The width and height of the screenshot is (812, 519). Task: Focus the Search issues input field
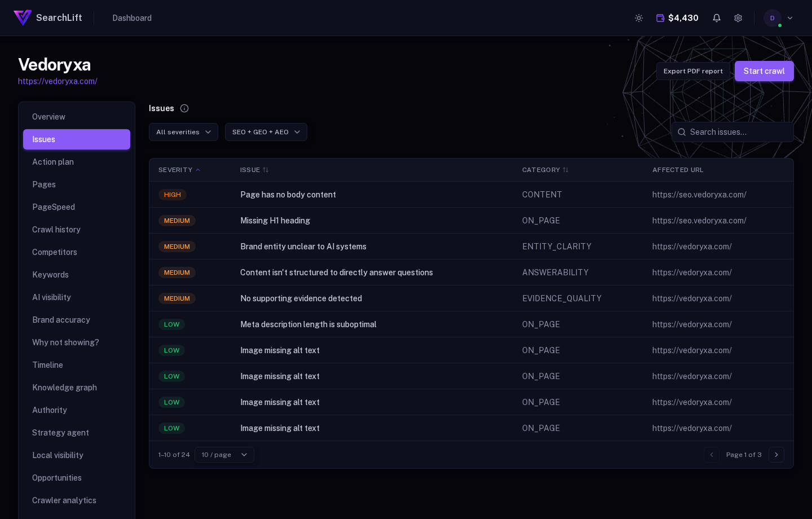[732, 132]
